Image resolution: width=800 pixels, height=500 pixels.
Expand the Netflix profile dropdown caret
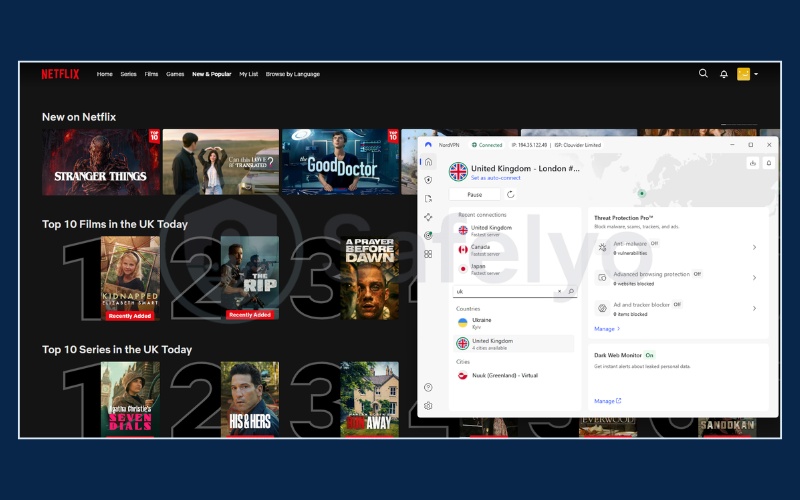pos(756,74)
